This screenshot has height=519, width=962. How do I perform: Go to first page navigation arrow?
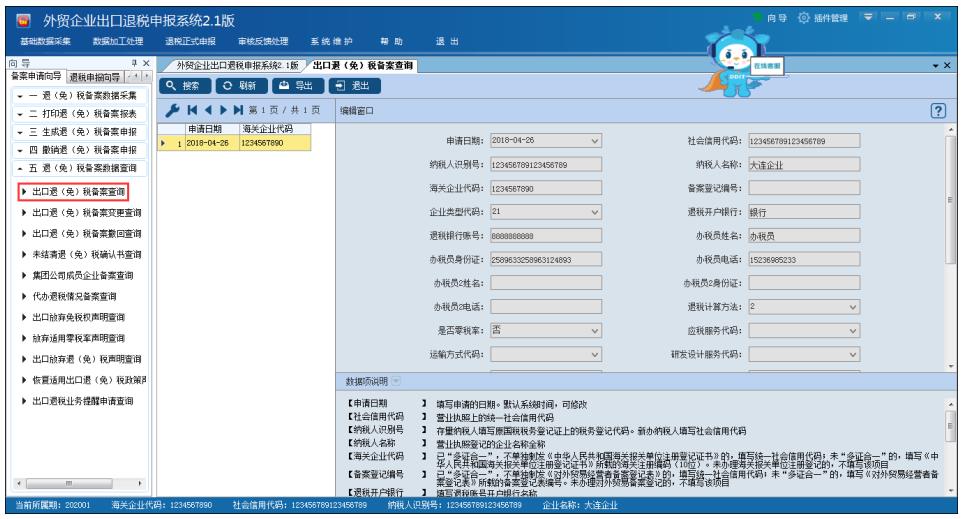point(191,110)
